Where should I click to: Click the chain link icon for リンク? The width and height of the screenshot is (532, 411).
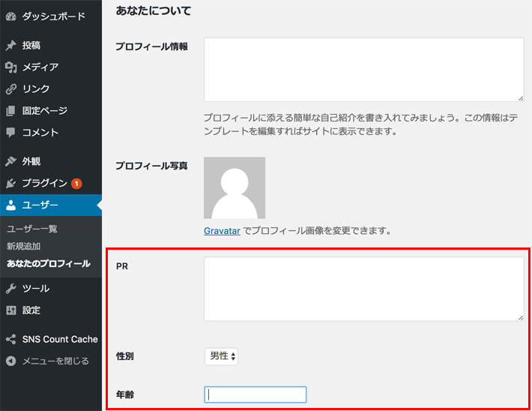coord(11,89)
